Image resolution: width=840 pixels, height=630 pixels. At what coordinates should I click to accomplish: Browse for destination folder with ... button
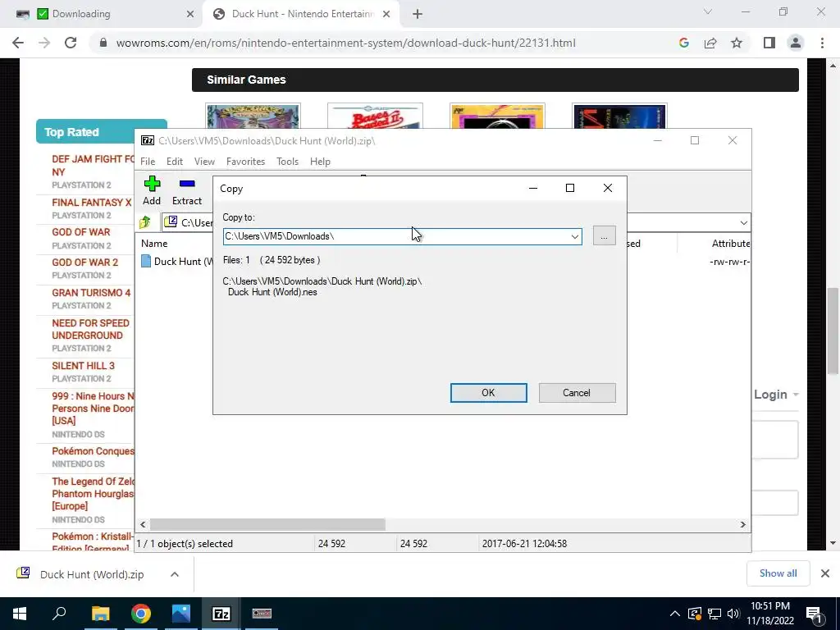[604, 236]
